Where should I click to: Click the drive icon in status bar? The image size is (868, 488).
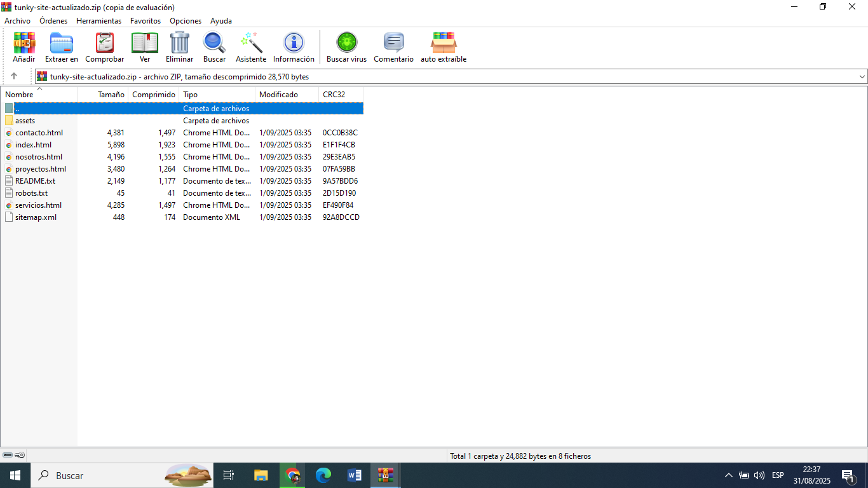pos(8,456)
